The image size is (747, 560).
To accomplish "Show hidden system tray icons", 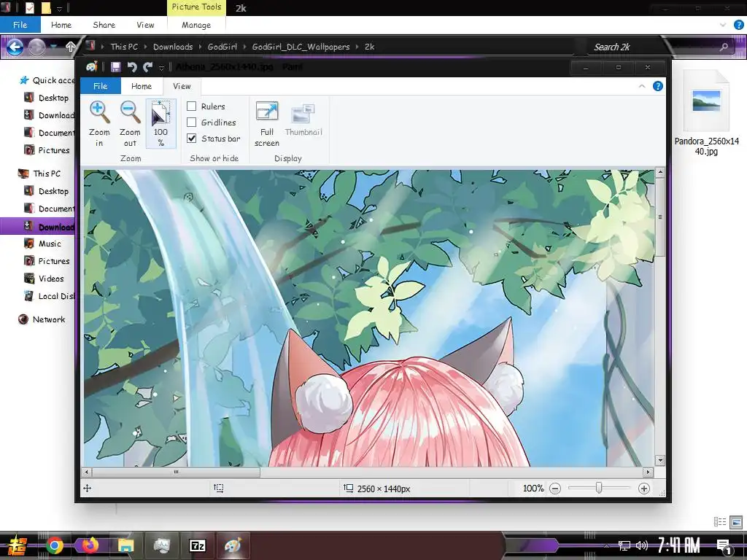I will (x=605, y=545).
